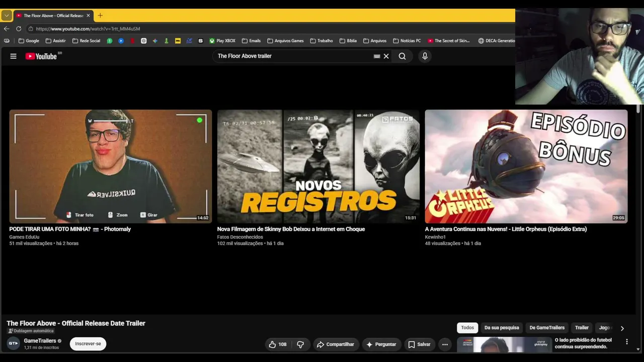Open the GameTrailers channel avatar
The image size is (644, 362).
click(x=13, y=343)
